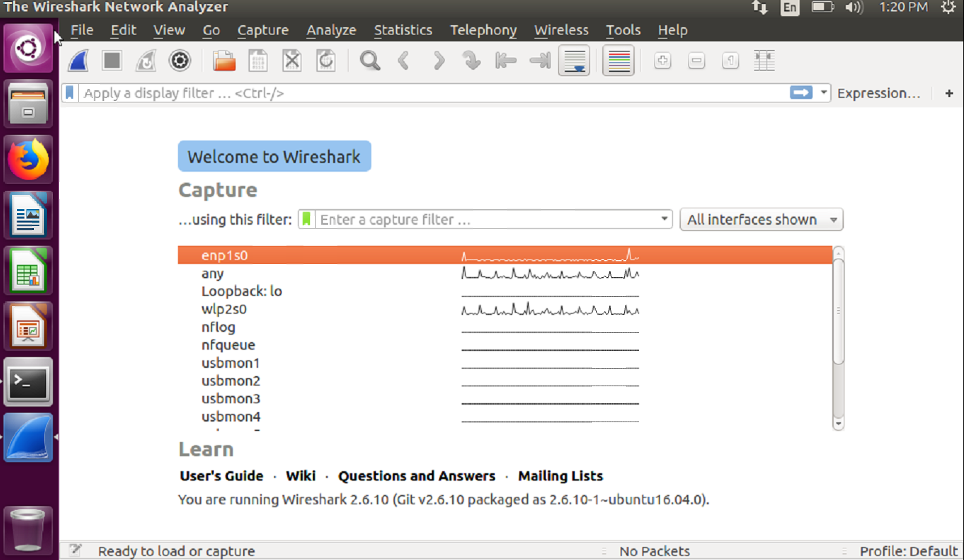
Task: Open the expert information status bar icon
Action: pyautogui.click(x=75, y=550)
